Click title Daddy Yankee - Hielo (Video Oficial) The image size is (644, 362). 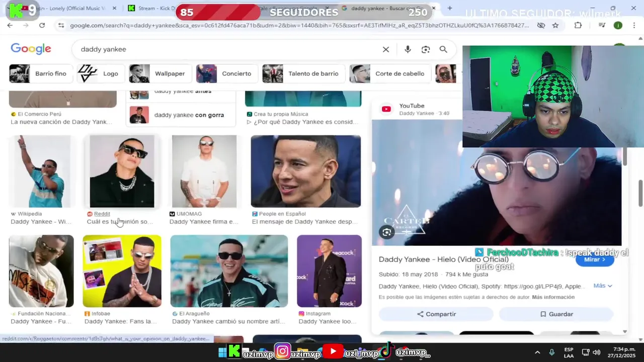443,259
